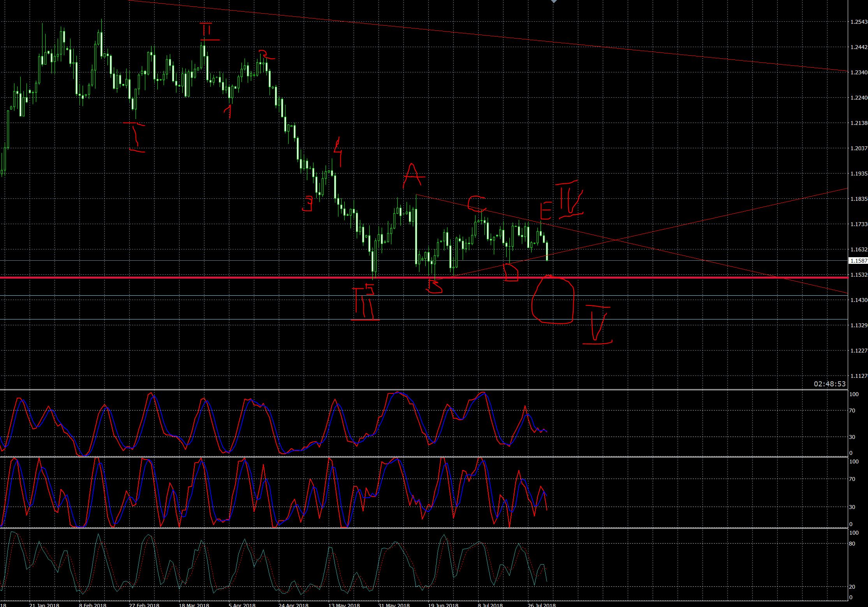The height and width of the screenshot is (607, 868).
Task: Click the 1.1532 price scale label
Action: tap(859, 275)
